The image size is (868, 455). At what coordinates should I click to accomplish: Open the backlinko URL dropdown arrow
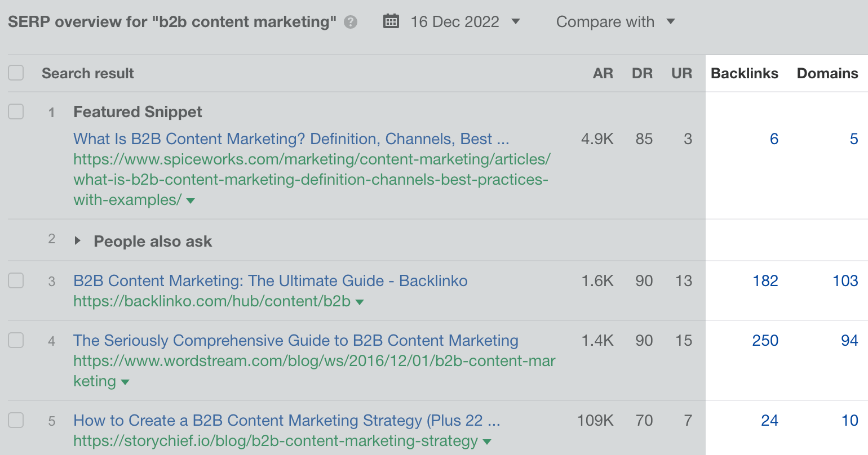[360, 302]
